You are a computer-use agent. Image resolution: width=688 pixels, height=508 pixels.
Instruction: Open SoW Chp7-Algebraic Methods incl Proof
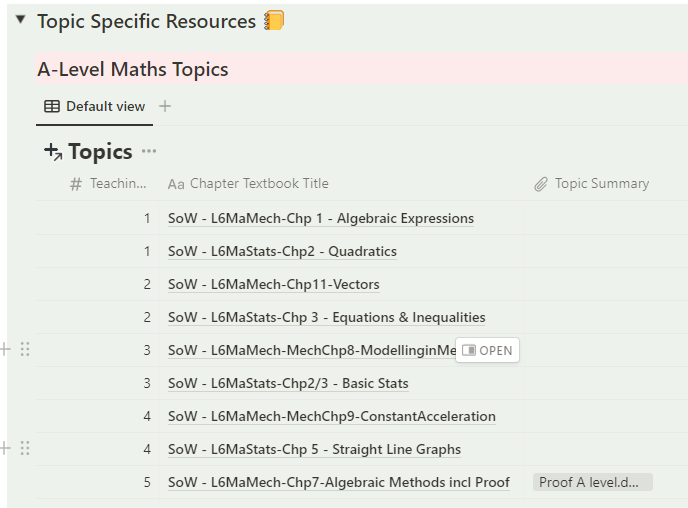click(338, 482)
